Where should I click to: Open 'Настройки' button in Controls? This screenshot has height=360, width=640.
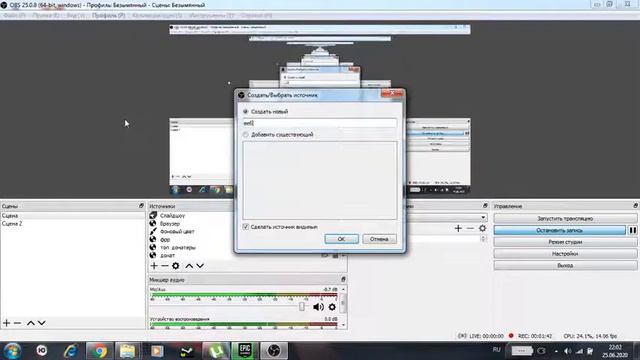click(565, 253)
